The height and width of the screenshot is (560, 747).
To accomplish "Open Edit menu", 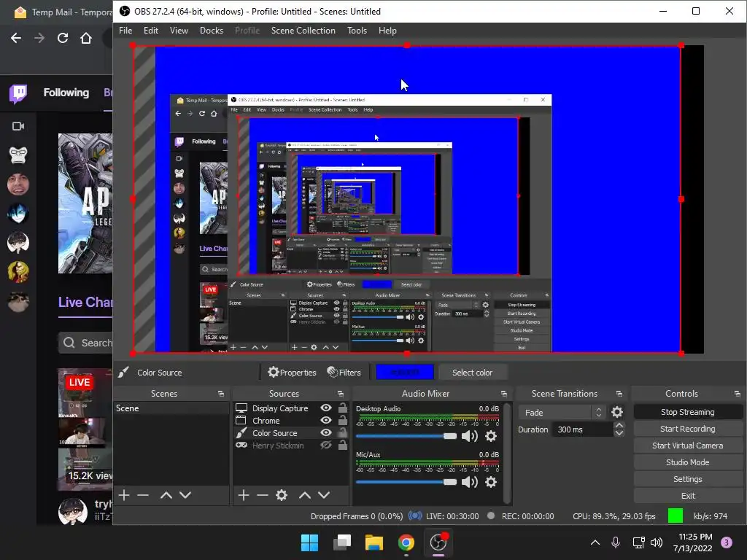I will coord(150,31).
